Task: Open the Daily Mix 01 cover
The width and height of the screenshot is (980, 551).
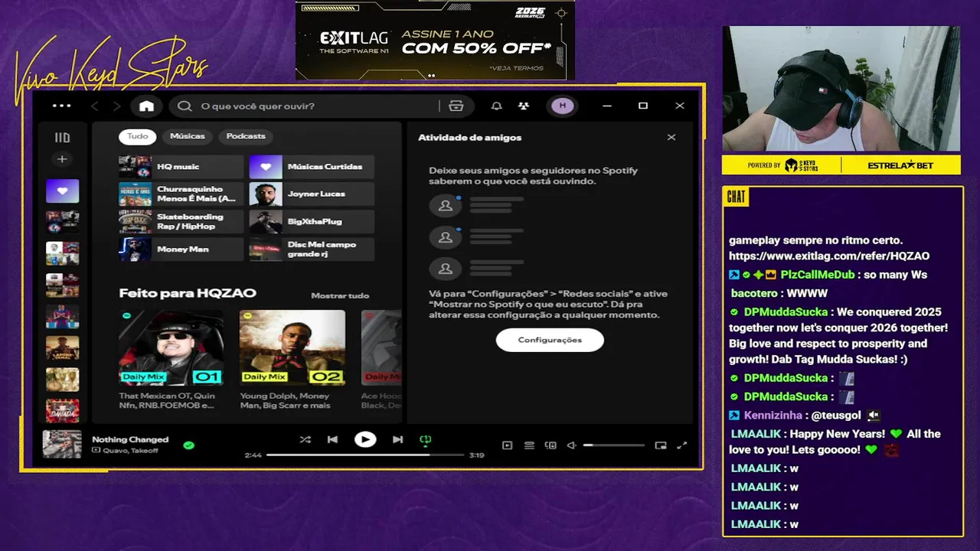Action: (171, 347)
